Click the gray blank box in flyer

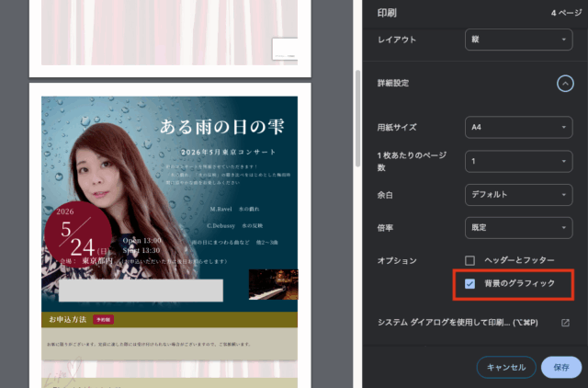coord(141,291)
